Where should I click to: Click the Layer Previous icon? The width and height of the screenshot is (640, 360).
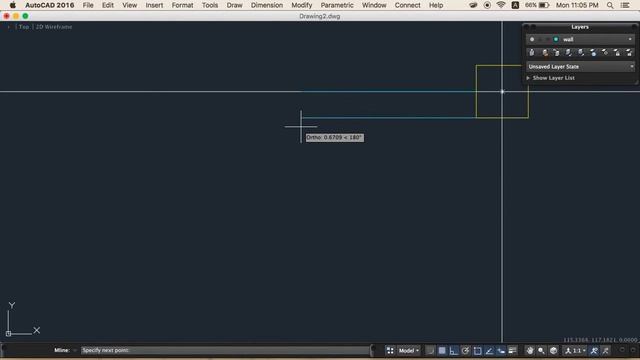click(557, 53)
